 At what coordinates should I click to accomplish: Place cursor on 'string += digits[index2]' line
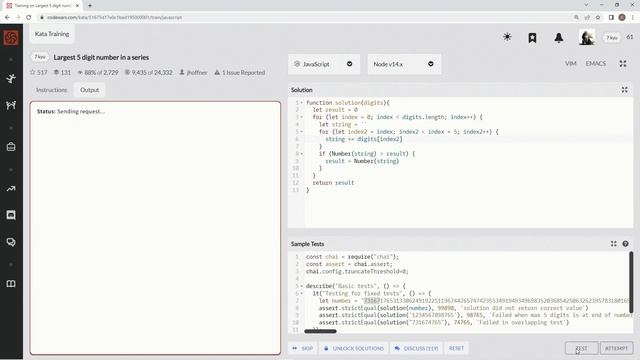click(x=364, y=139)
